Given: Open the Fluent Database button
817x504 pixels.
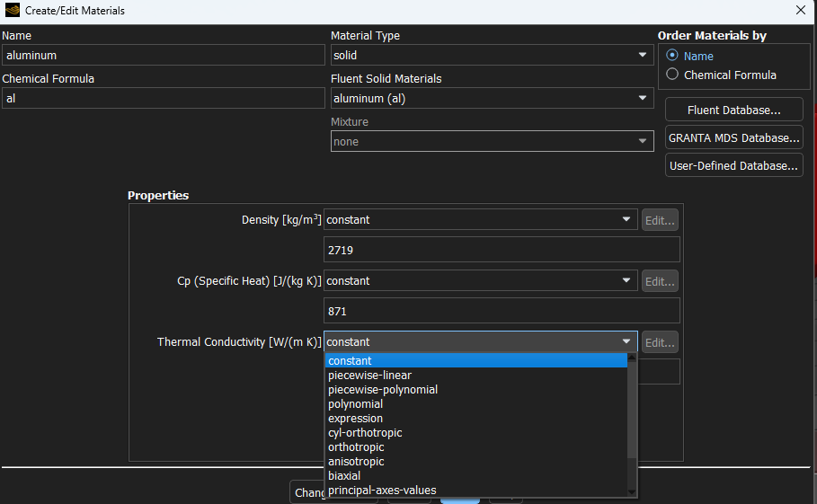Looking at the screenshot, I should tap(733, 111).
